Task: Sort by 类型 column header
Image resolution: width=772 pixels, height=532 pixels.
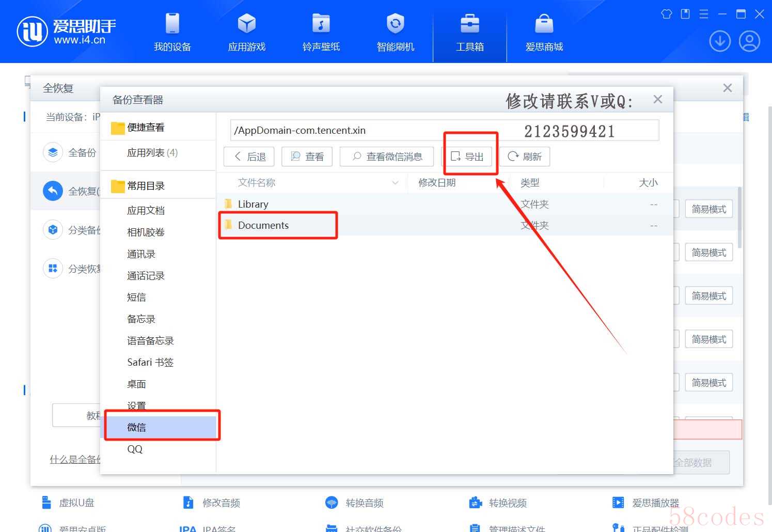Action: pyautogui.click(x=530, y=183)
